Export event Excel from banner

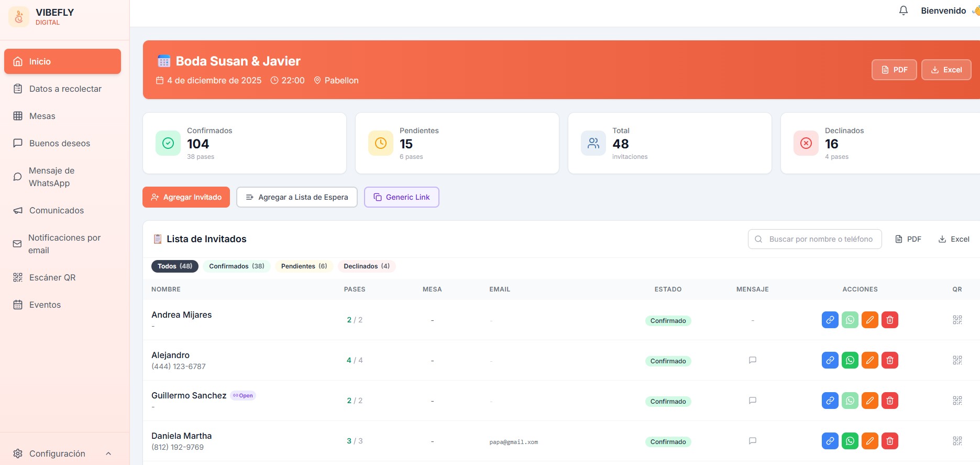[x=946, y=70]
